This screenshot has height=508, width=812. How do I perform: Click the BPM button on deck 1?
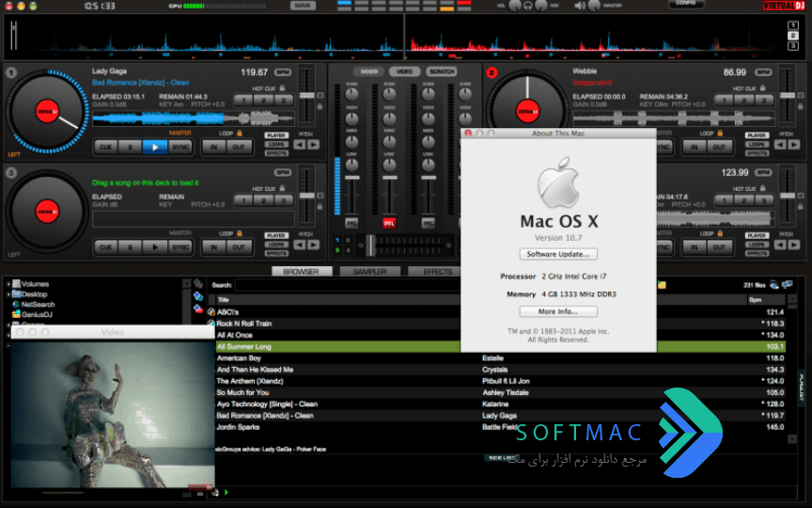(x=283, y=72)
